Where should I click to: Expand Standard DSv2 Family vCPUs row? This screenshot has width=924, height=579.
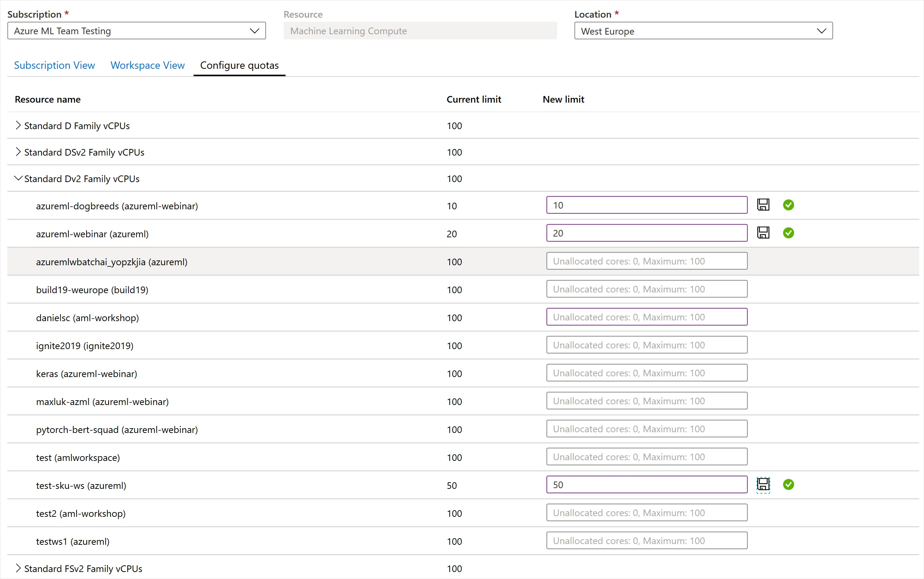tap(18, 152)
